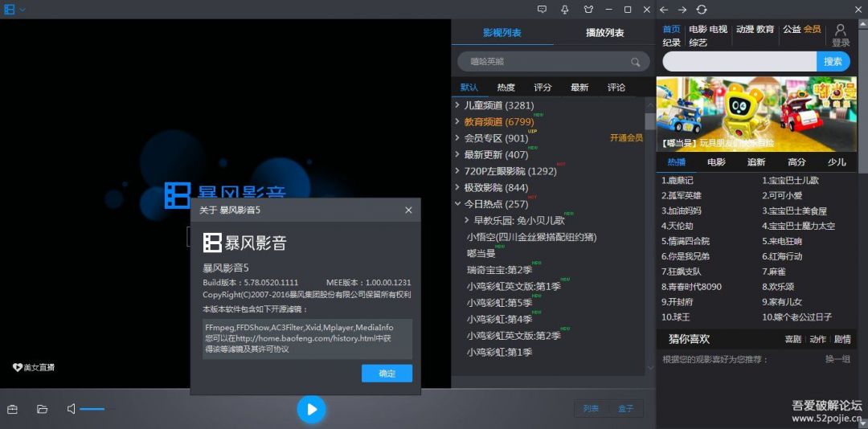
Task: Sort list by 评分
Action: 542,88
